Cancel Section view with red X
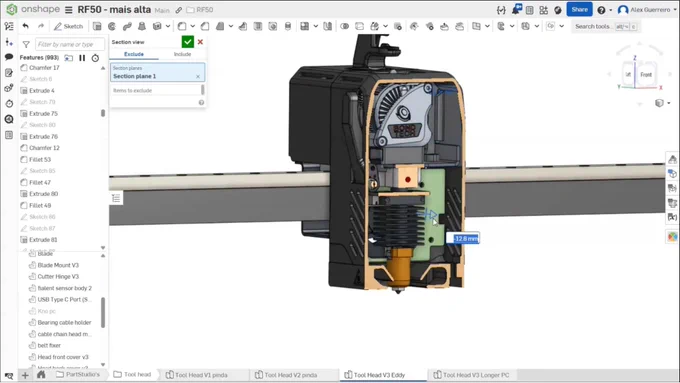The image size is (680, 383). coord(200,42)
